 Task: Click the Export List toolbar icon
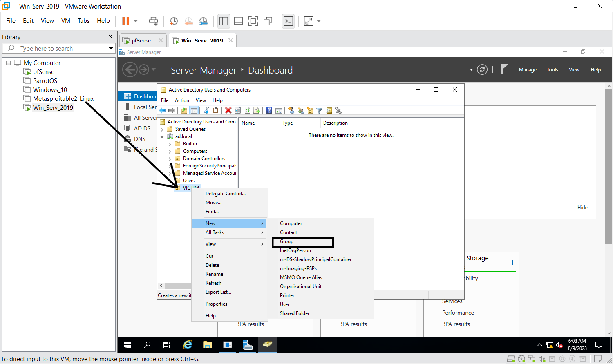[257, 110]
